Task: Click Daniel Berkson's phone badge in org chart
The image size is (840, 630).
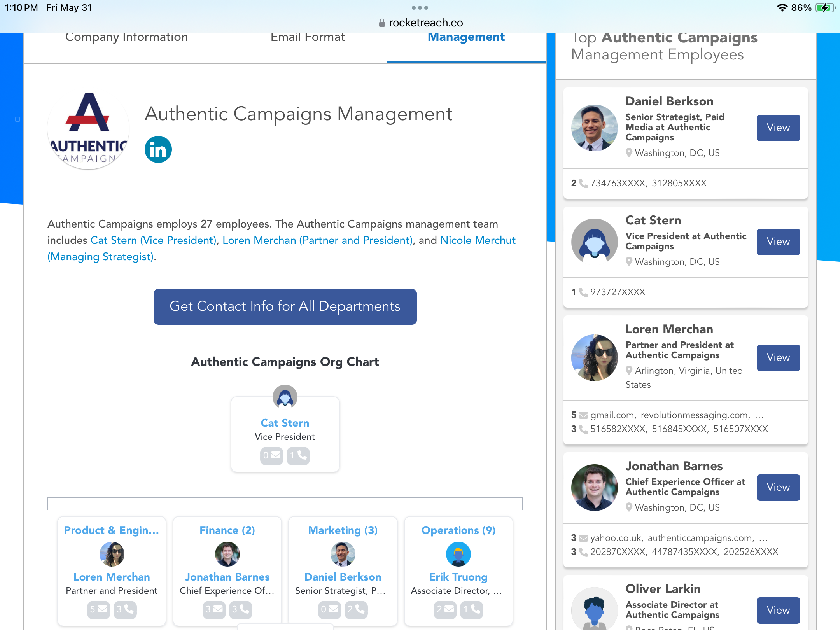Action: coord(356,609)
